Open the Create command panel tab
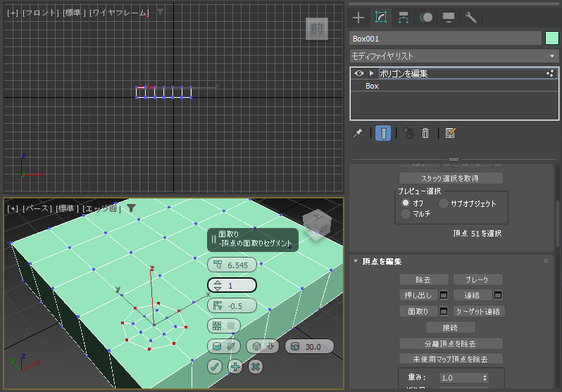This screenshot has width=562, height=392. 358,17
